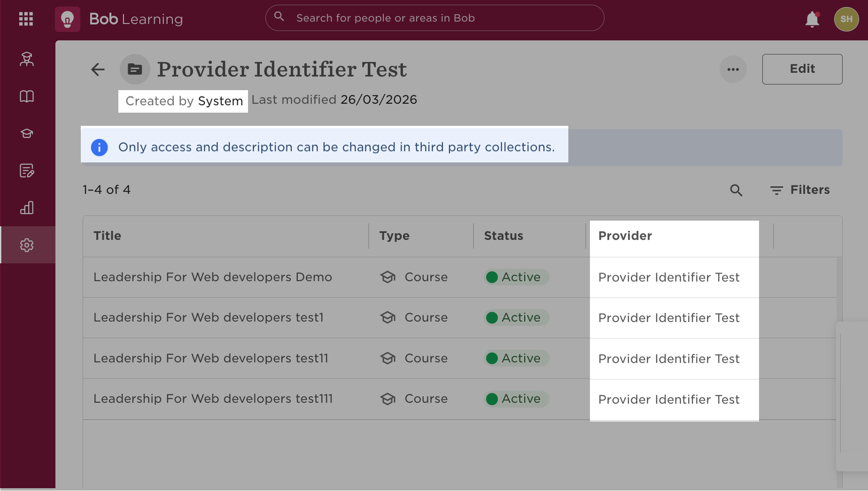Image resolution: width=868 pixels, height=491 pixels.
Task: Click the Bob Learning product name
Action: pyautogui.click(x=136, y=19)
